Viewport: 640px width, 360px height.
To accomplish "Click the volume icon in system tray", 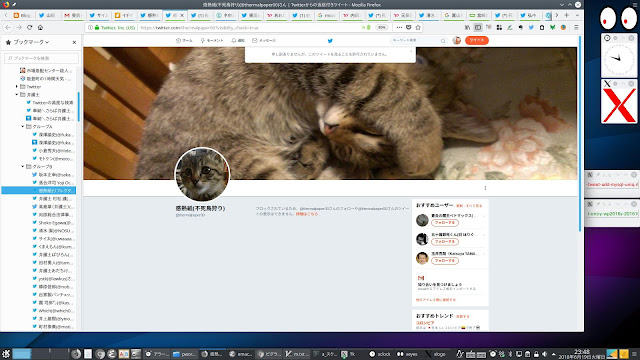I will 544,354.
